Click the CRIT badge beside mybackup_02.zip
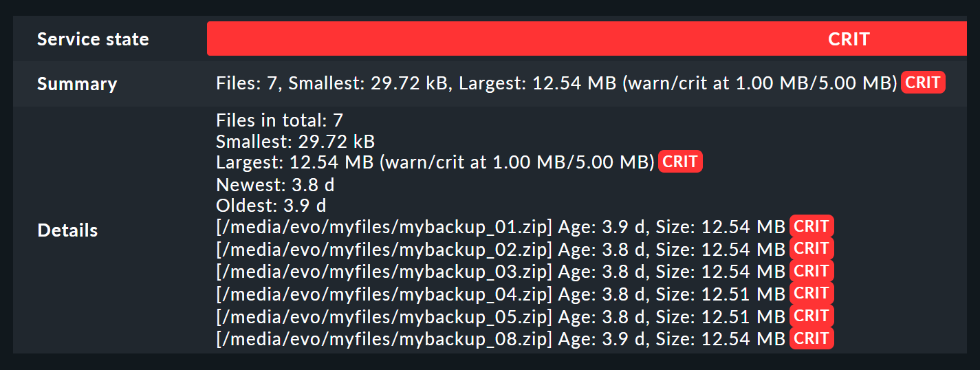The width and height of the screenshot is (980, 370). [812, 248]
